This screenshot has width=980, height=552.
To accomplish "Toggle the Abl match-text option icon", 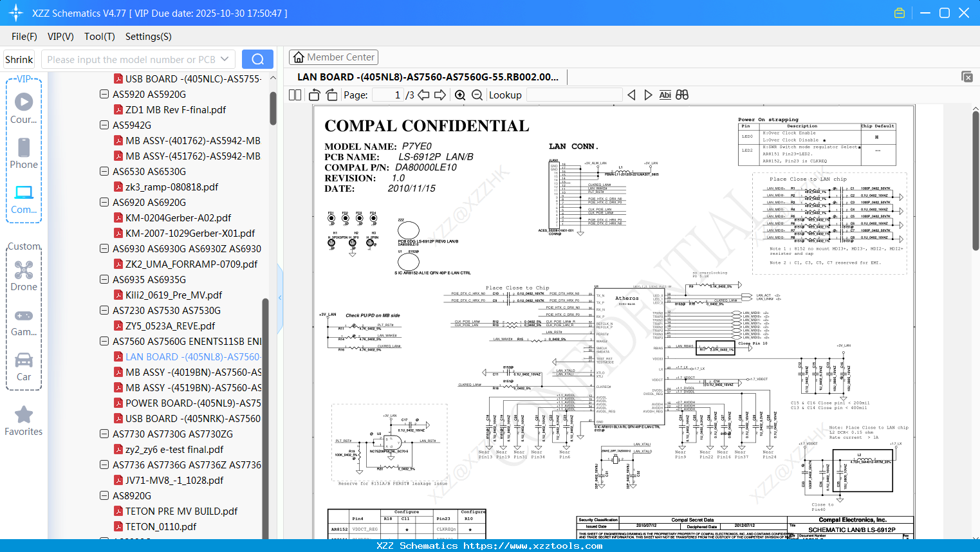I will coord(665,95).
